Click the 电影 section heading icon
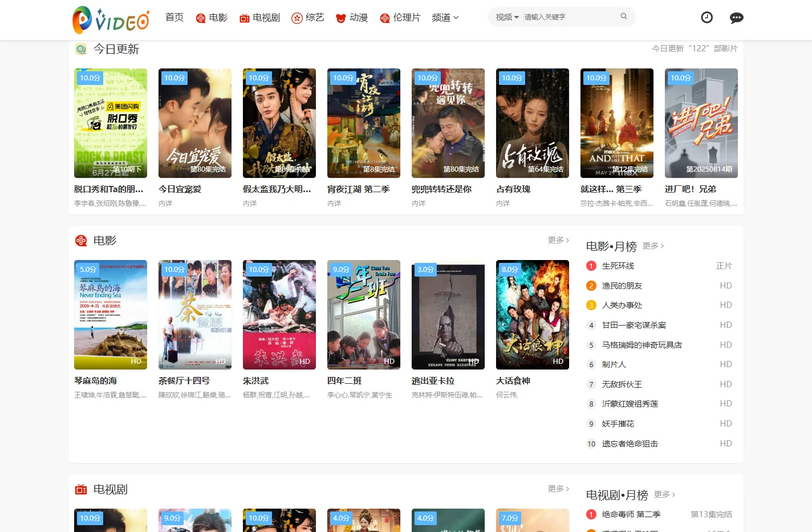This screenshot has height=532, width=812. click(x=81, y=241)
